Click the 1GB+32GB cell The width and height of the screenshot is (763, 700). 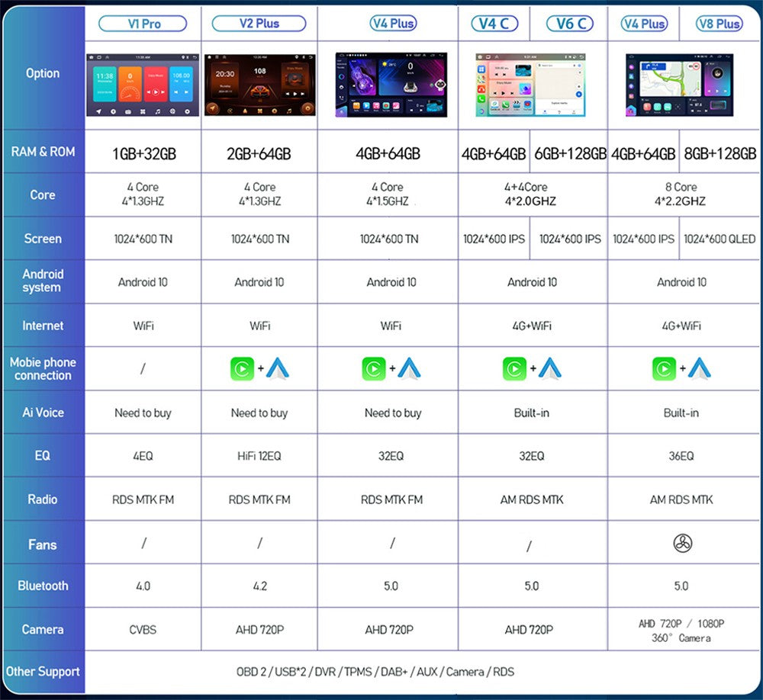(x=143, y=154)
